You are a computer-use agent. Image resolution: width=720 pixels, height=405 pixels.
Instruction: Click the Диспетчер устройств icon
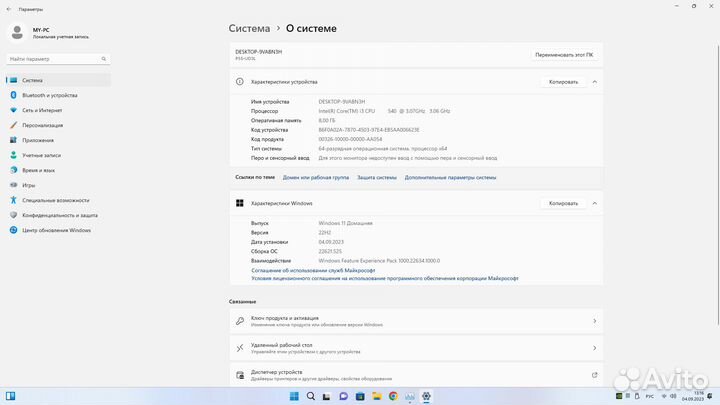click(240, 375)
